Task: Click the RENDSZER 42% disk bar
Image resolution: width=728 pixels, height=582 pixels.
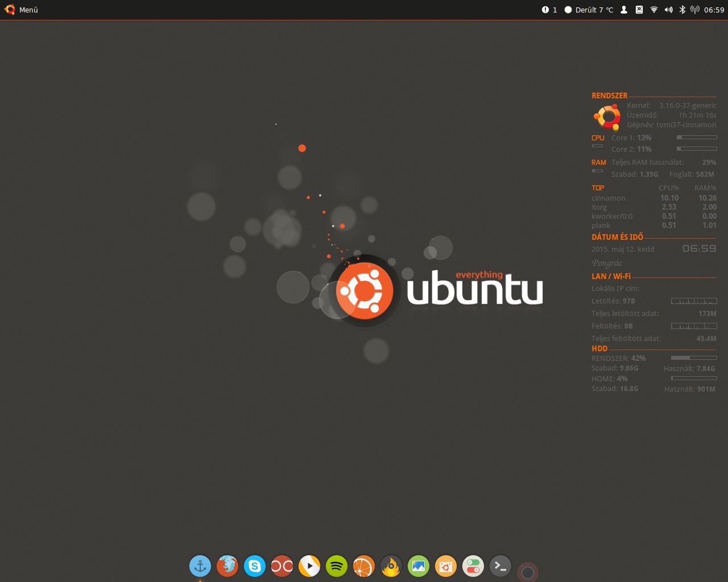Action: click(694, 357)
